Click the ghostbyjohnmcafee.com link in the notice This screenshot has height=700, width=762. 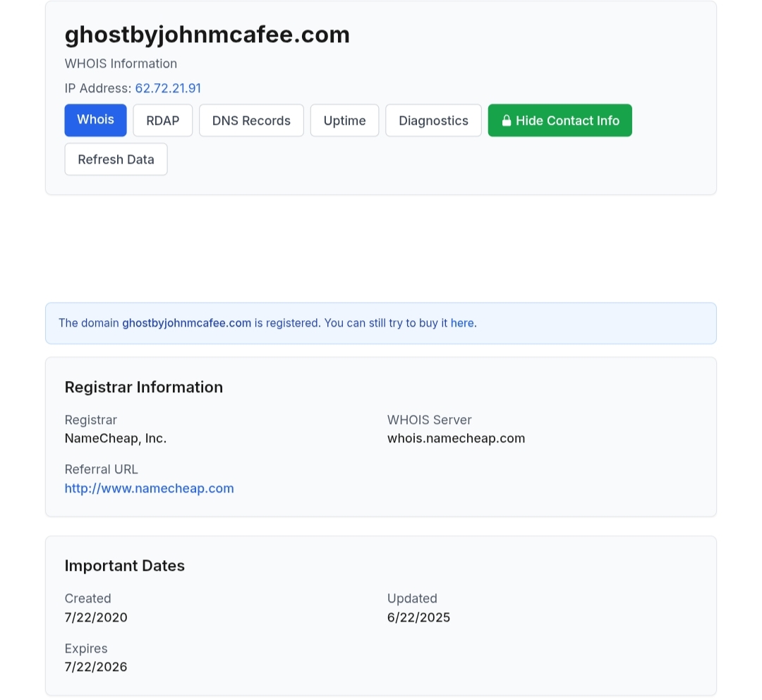[186, 322]
